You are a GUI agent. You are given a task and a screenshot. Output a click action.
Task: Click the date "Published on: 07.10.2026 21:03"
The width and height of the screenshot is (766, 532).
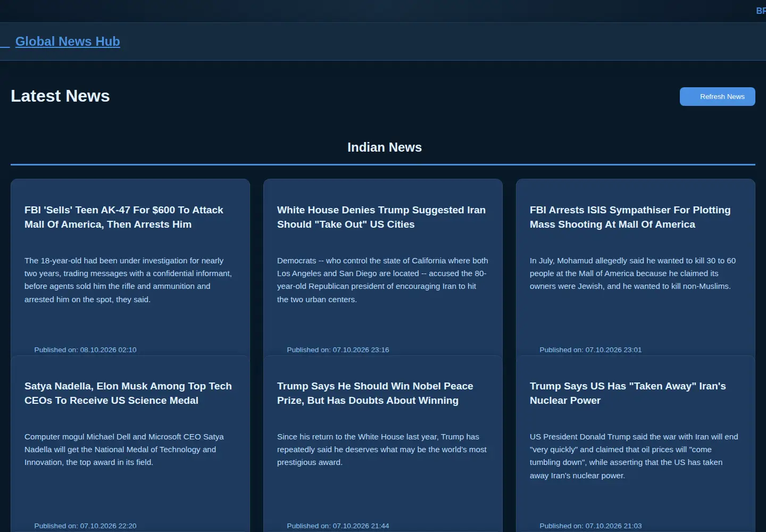click(590, 526)
